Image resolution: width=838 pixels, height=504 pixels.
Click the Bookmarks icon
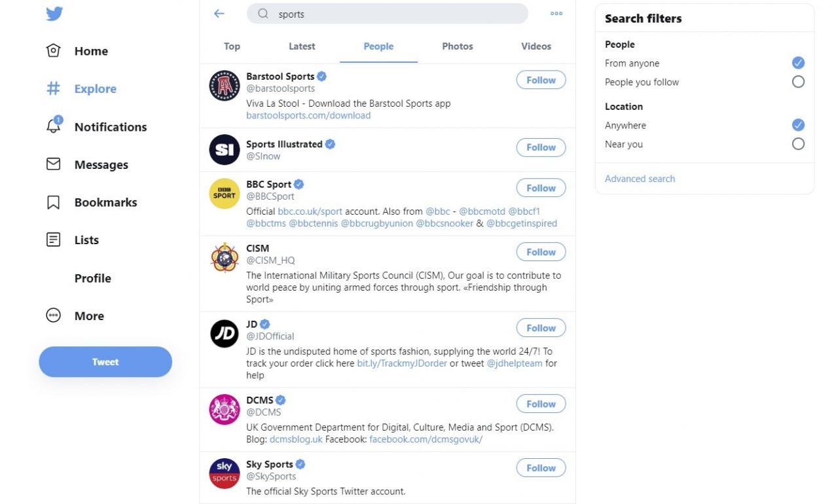coord(54,202)
